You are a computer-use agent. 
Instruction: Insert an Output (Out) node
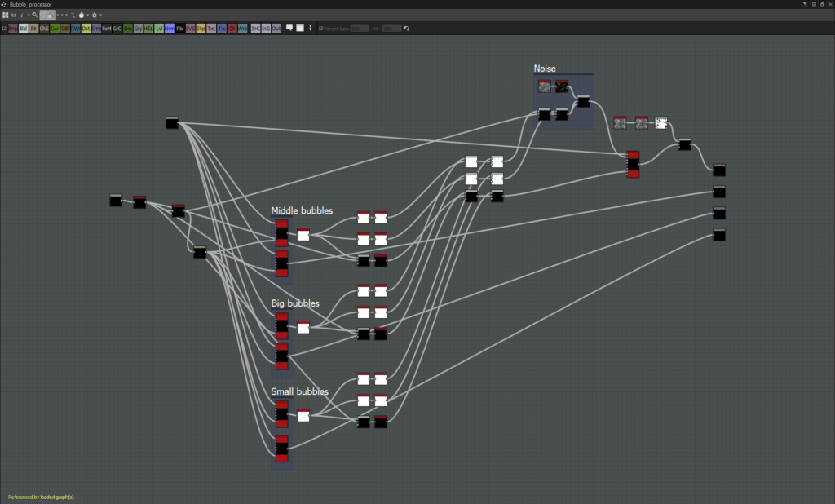pos(276,29)
